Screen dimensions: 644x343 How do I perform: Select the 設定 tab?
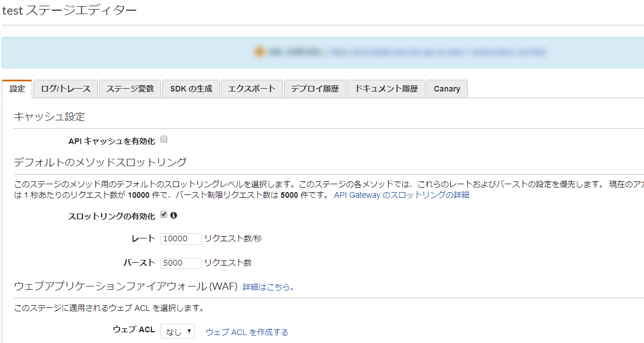[x=18, y=89]
